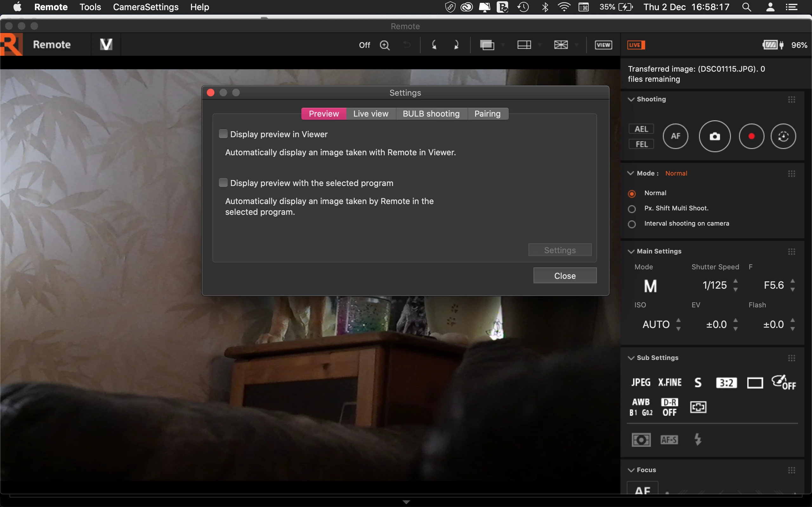Collapse the Sub Settings section
The height and width of the screenshot is (507, 812).
point(631,358)
